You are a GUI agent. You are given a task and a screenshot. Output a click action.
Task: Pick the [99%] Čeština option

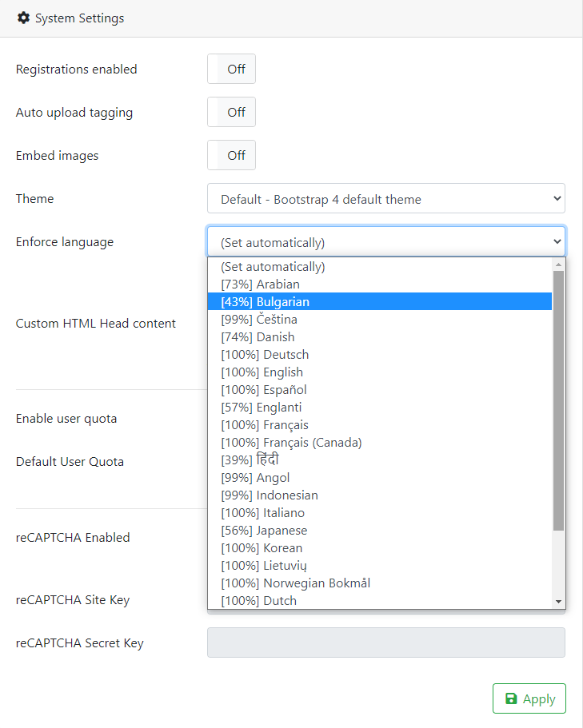pyautogui.click(x=380, y=320)
